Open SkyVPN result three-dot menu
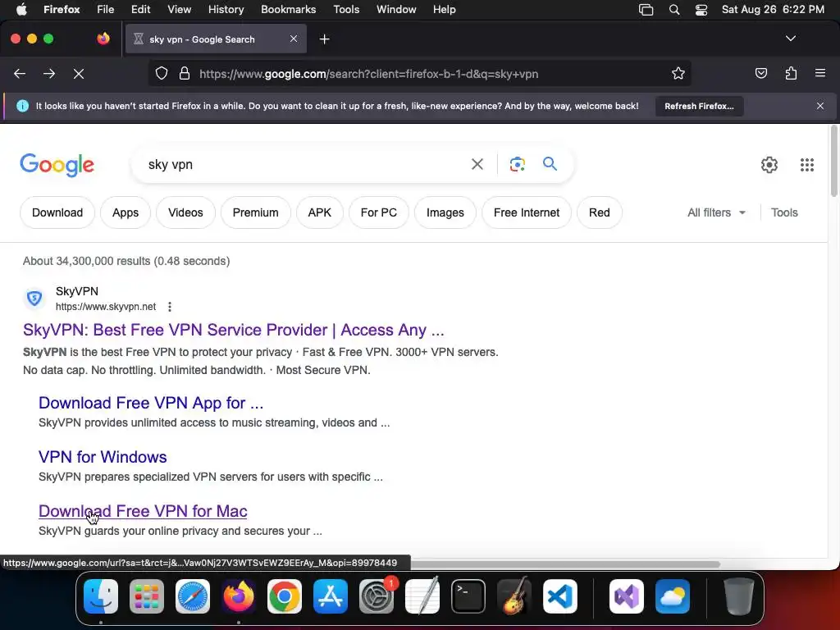 coord(169,307)
